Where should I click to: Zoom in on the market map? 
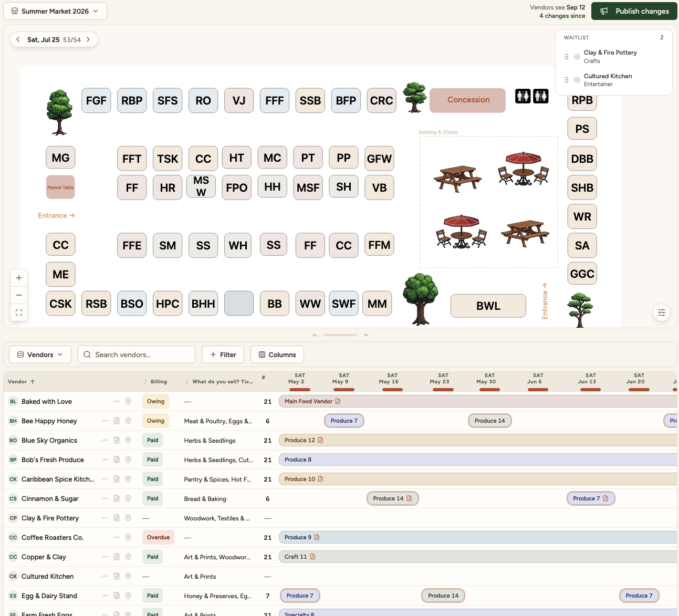19,278
